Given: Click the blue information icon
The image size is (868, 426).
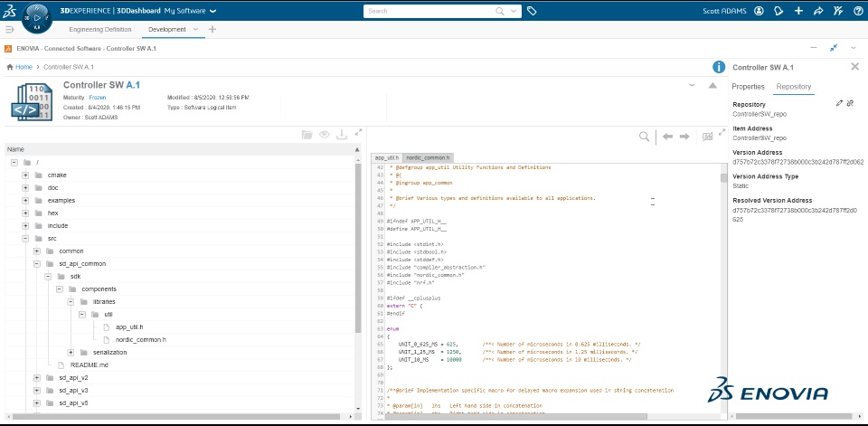Looking at the screenshot, I should pos(719,67).
